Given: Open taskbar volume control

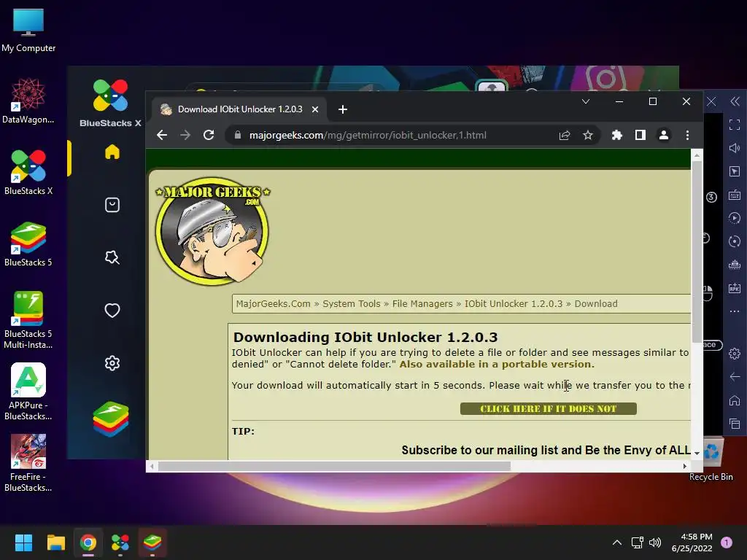Looking at the screenshot, I should (656, 542).
